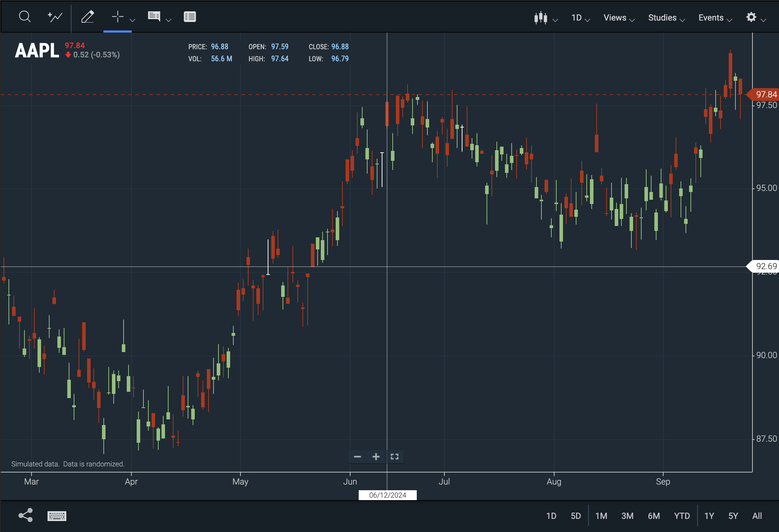Set range to 5D
Viewport: 779px width, 532px height.
(576, 516)
